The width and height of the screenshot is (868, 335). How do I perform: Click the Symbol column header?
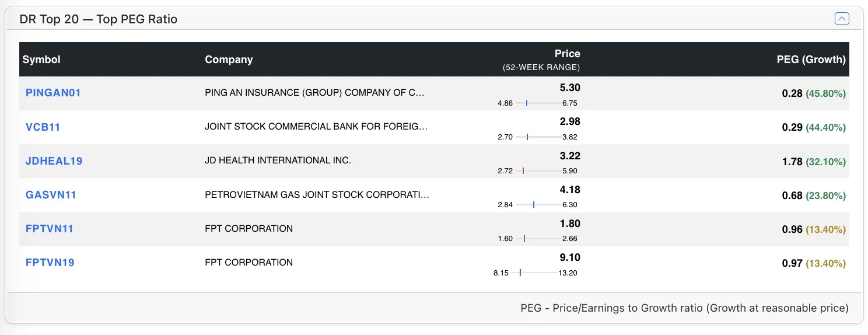41,60
